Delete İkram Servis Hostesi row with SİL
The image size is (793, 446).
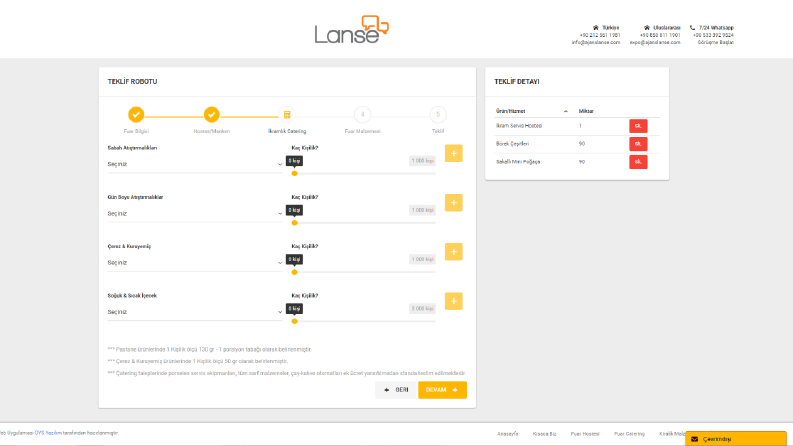coord(638,126)
